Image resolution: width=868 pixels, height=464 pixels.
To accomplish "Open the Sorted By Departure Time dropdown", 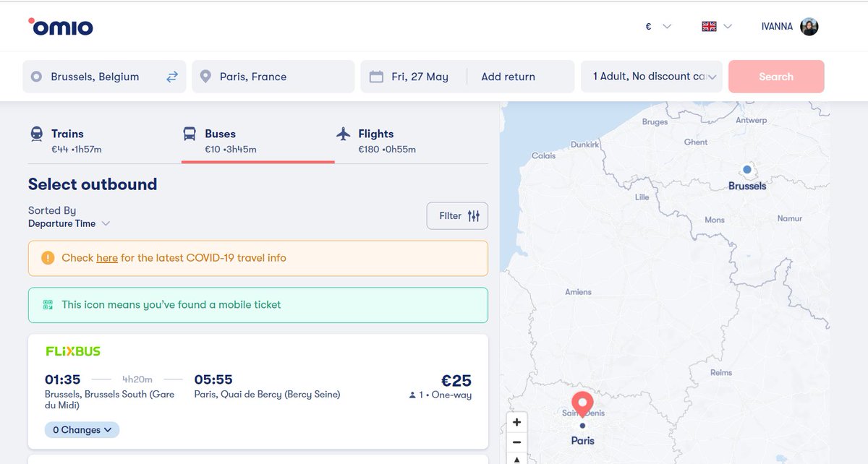I will pos(69,223).
